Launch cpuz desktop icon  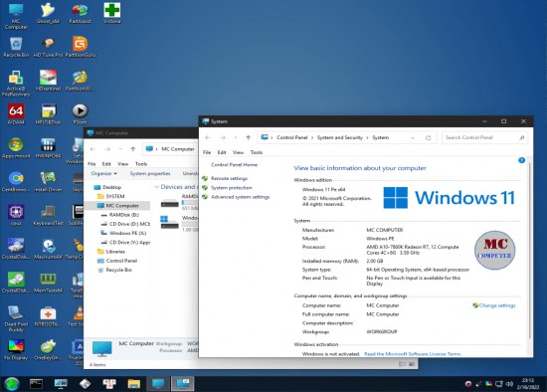16,215
